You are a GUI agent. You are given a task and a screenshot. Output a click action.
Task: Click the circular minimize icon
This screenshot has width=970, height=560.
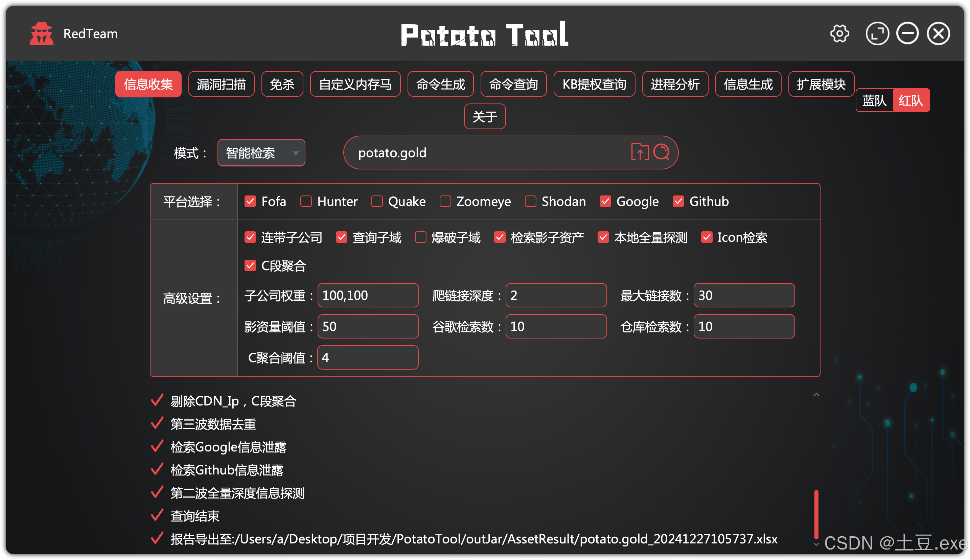pyautogui.click(x=907, y=34)
